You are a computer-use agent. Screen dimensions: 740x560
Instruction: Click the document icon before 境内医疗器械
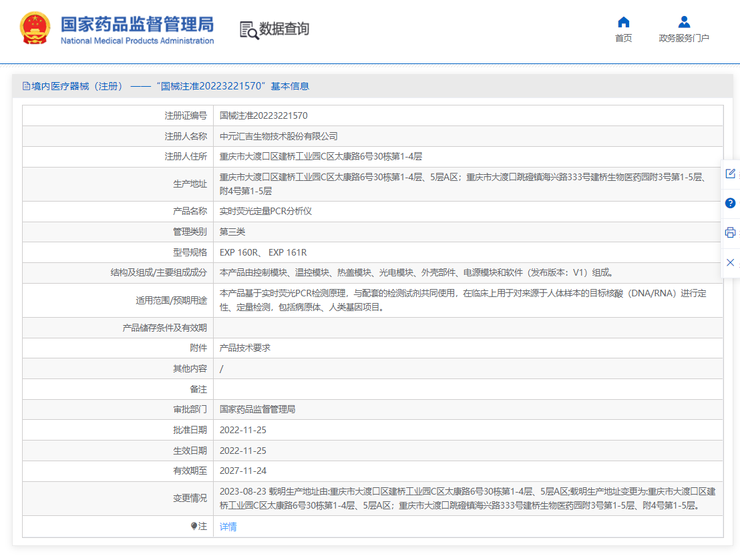pos(27,86)
